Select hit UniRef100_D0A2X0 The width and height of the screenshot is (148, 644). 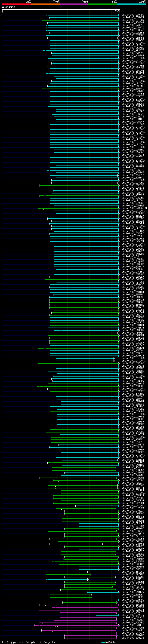coord(133,554)
